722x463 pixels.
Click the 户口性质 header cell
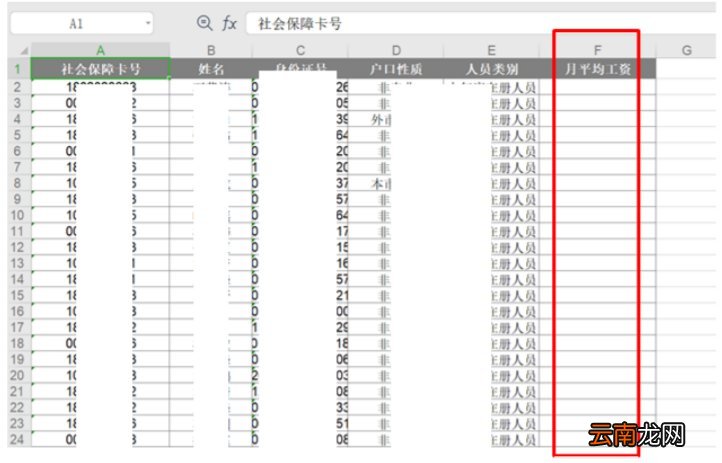[396, 69]
